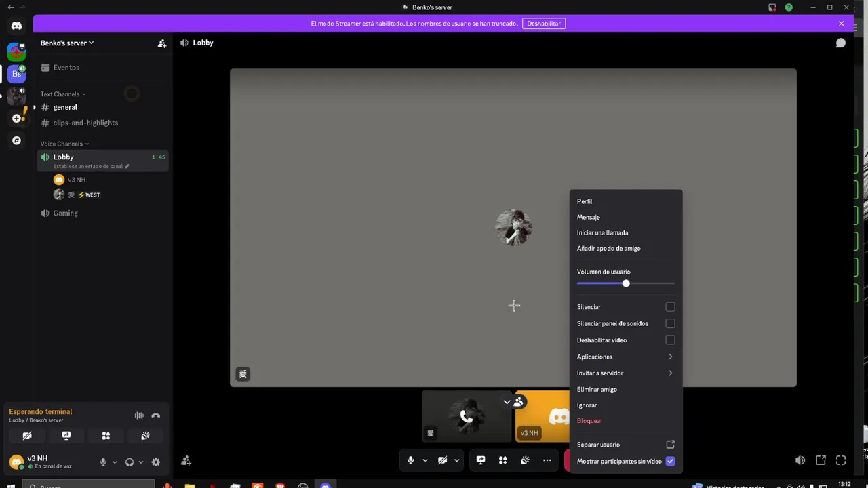The image size is (868, 488).
Task: Open microphone device dropdown in user panel
Action: click(x=114, y=462)
